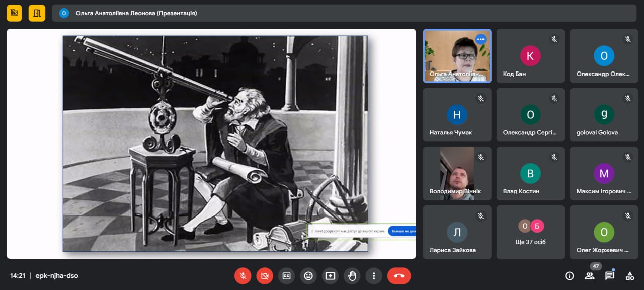
Task: Click the blue O avatar in presenter bar
Action: pyautogui.click(x=64, y=13)
